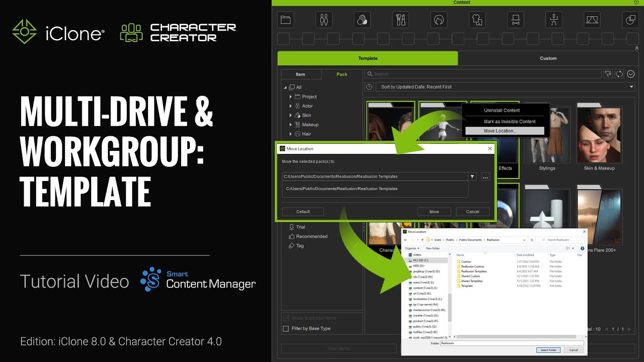
Task: Toggle Filter by Base Type checkbox
Action: point(286,329)
